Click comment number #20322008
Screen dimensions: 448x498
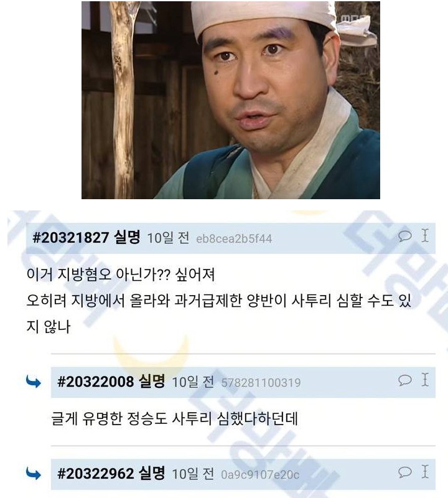96,382
